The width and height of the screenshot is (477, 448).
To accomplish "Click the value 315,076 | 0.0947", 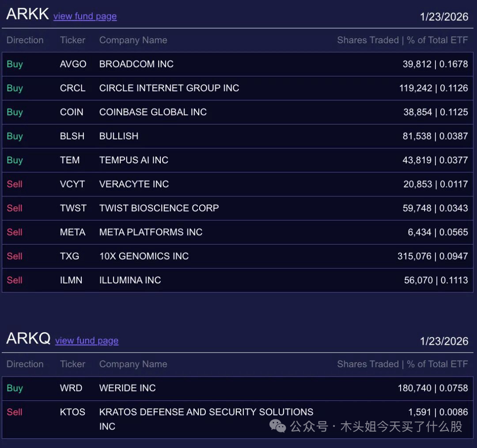I will click(433, 256).
